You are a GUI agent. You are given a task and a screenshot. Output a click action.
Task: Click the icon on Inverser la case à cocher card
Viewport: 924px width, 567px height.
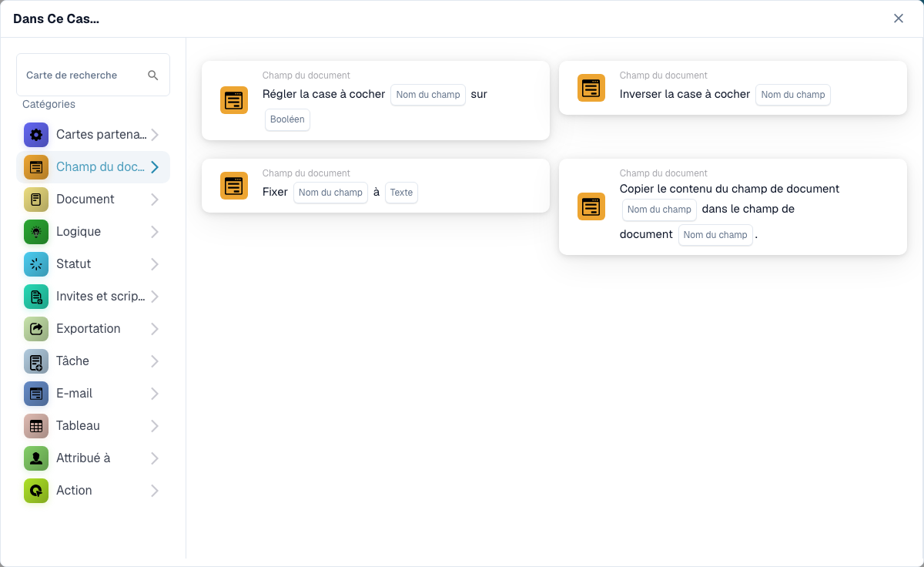591,88
